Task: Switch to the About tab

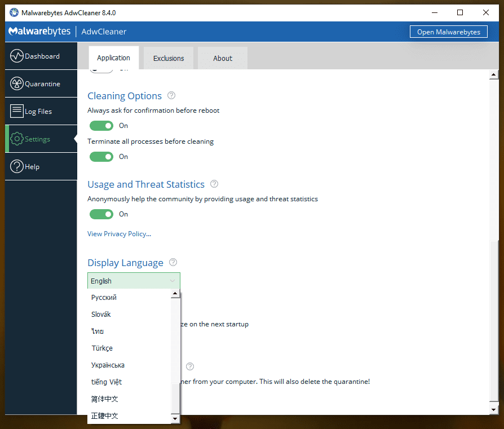Action: (x=223, y=58)
